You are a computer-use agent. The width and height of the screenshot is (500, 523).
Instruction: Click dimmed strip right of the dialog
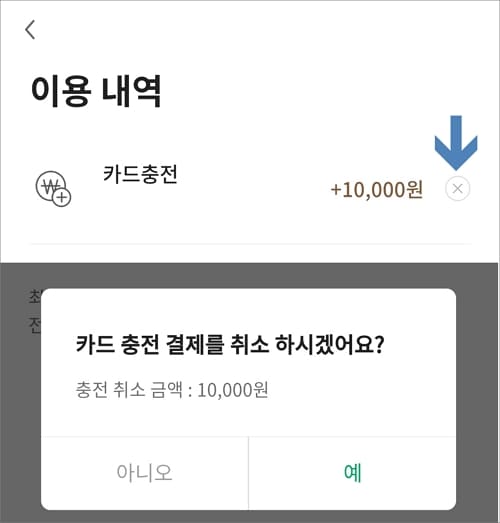coord(477,399)
